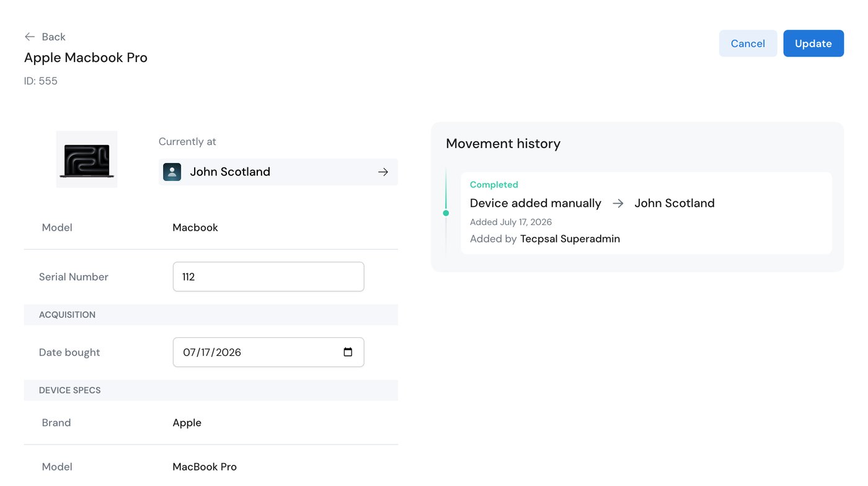Click the 'Added July 17, 2026' date text
Viewport: 868px width, 486px height.
tap(511, 222)
